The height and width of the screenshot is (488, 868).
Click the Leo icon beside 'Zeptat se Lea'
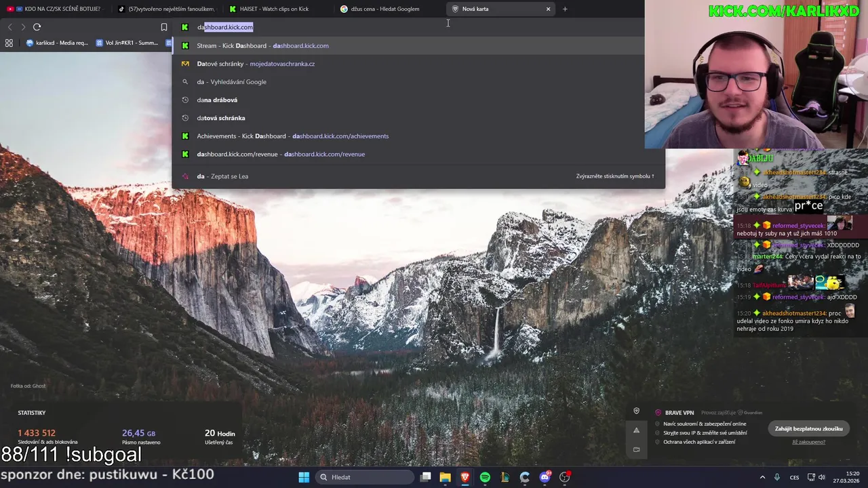coord(185,176)
